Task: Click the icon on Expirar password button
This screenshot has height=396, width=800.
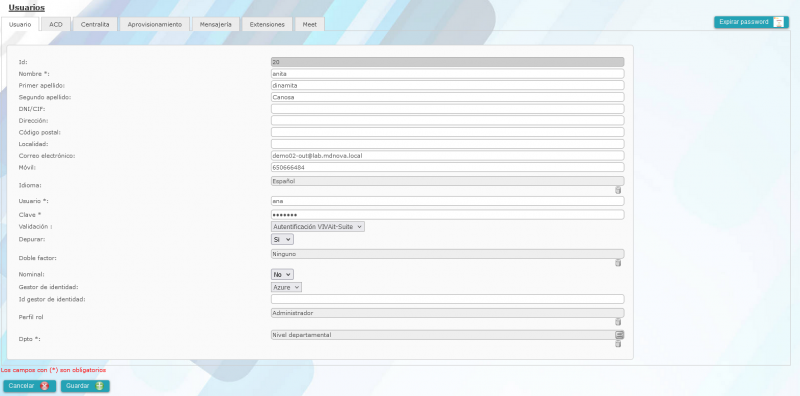Action: 778,22
